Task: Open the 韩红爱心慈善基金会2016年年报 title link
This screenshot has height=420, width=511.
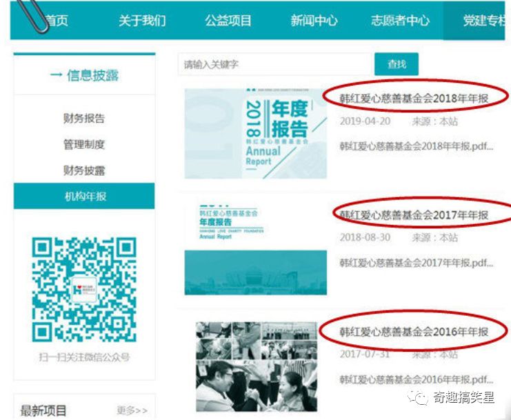Action: 414,332
